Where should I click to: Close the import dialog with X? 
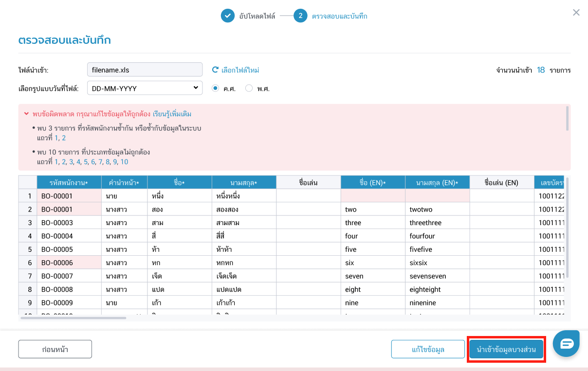tap(576, 13)
